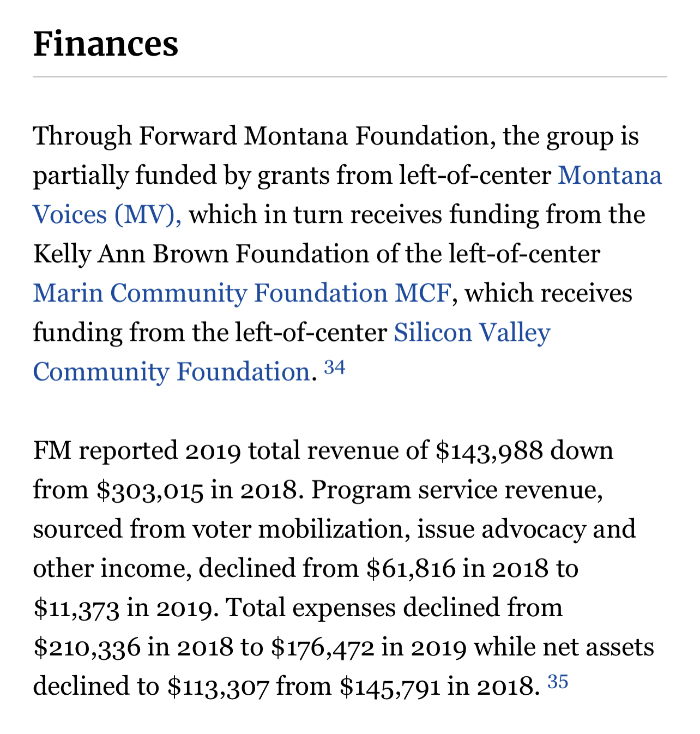
Task: Click the $143,988 revenue figure
Action: (x=490, y=451)
